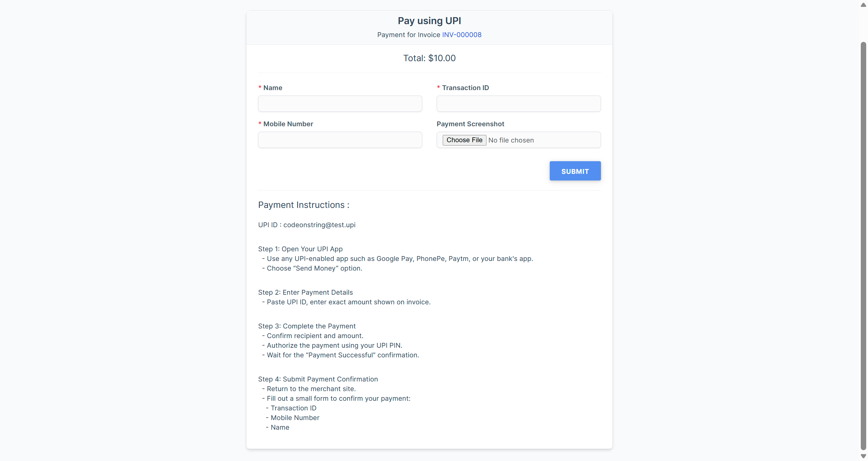This screenshot has height=461, width=868.
Task: Click the Payment Instructions heading
Action: point(303,205)
